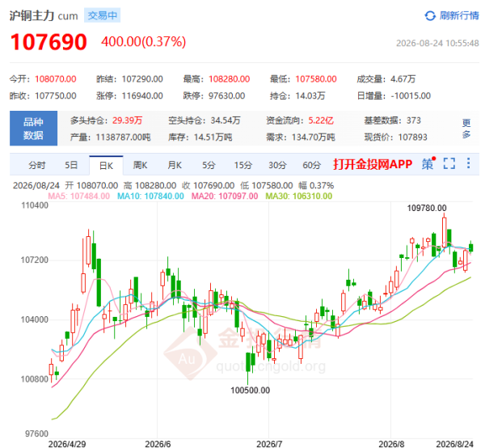Viewport: 485px width, 448px height.
Task: Click the current price 107690
Action: coord(48,42)
